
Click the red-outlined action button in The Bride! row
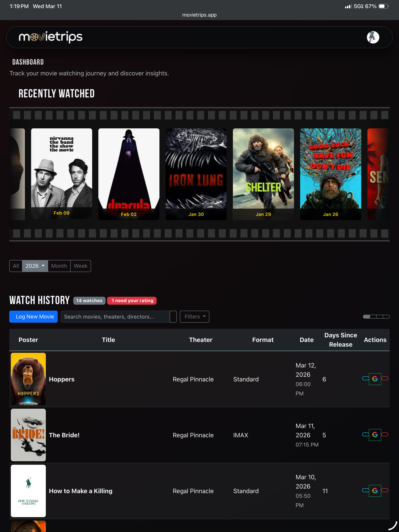click(x=385, y=434)
